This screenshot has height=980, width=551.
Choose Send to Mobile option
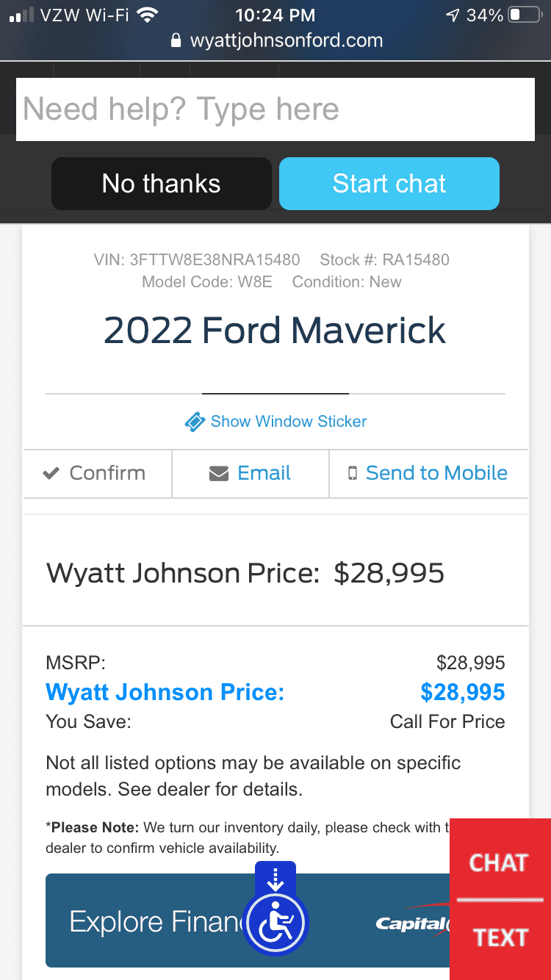click(428, 474)
